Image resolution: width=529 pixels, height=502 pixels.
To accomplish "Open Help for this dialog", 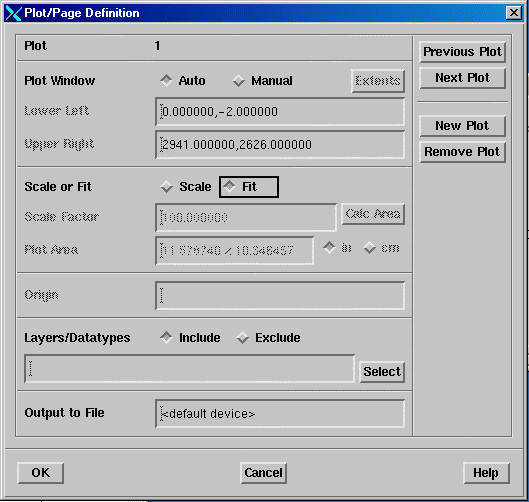I will pyautogui.click(x=486, y=473).
